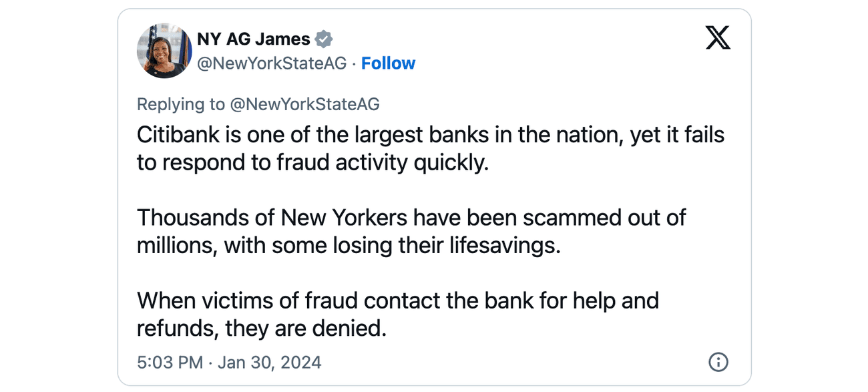Image resolution: width=868 pixels, height=392 pixels.
Task: Open the NY AG James profile name
Action: pos(254,39)
